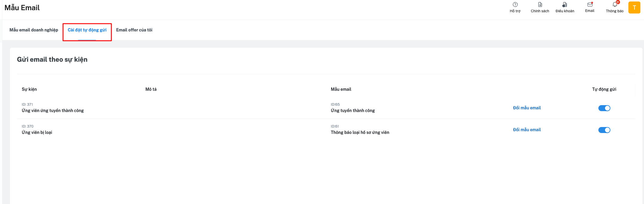Click the Sự kiện column header
The height and width of the screenshot is (204, 644).
click(x=29, y=89)
